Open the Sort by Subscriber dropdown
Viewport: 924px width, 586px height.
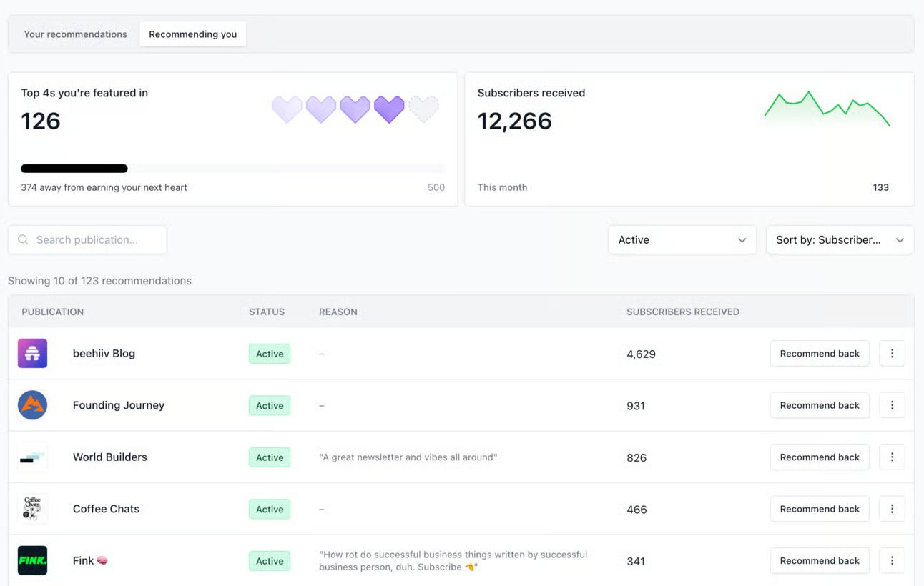click(x=840, y=240)
